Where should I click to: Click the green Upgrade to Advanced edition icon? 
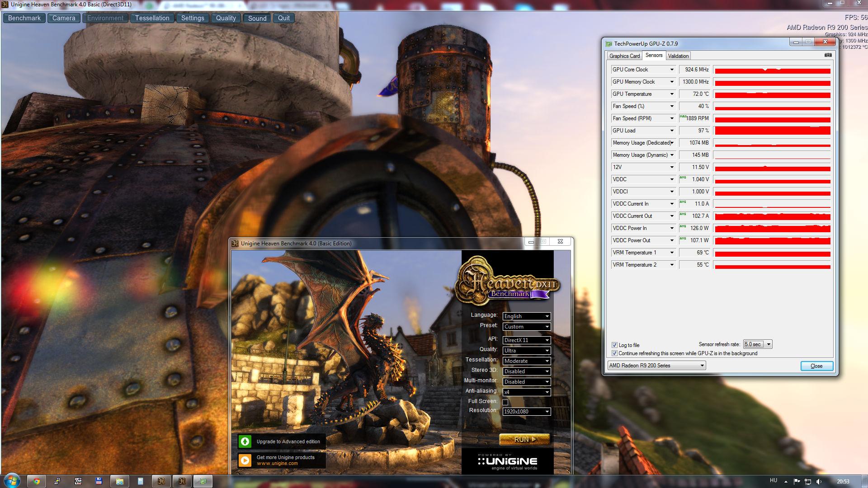245,441
